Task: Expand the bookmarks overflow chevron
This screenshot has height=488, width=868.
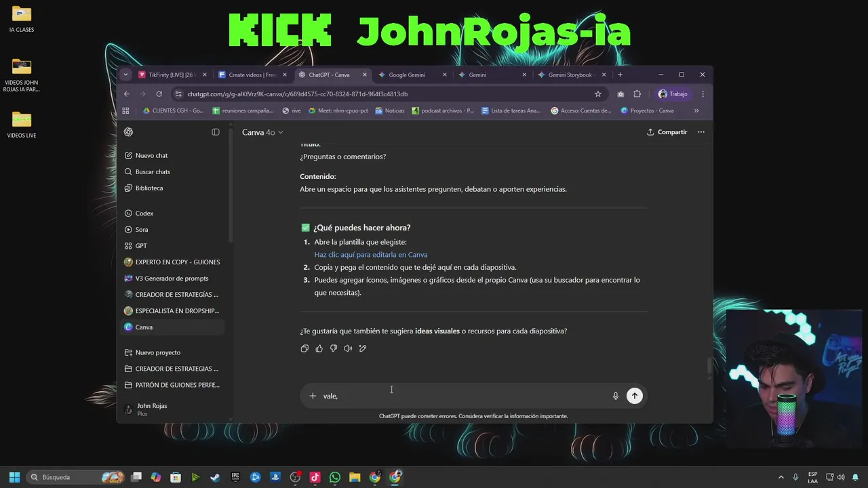Action: point(696,110)
